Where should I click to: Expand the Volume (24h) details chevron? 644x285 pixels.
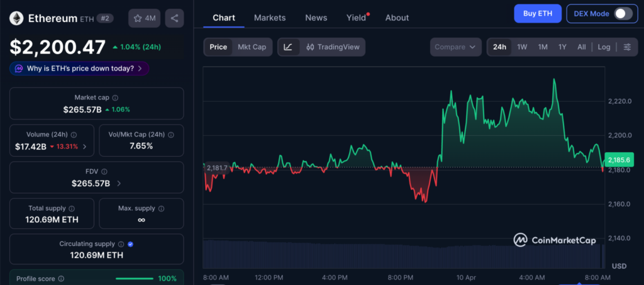pos(85,147)
